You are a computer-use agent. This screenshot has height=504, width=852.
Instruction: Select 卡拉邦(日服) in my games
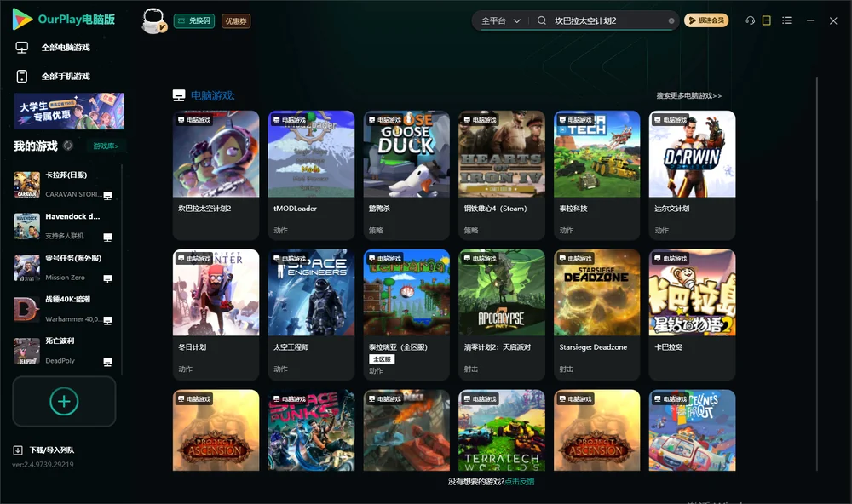[x=66, y=185]
